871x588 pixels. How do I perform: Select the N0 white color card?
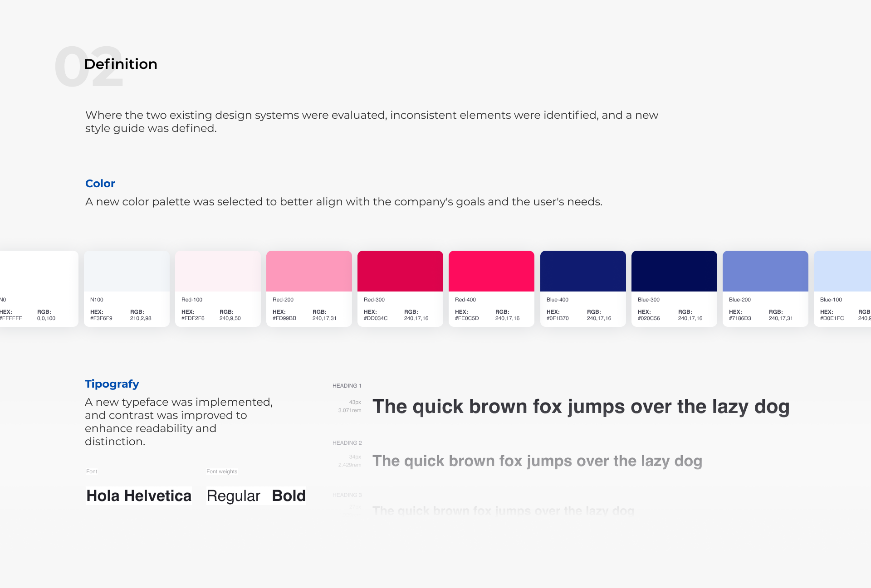(39, 289)
